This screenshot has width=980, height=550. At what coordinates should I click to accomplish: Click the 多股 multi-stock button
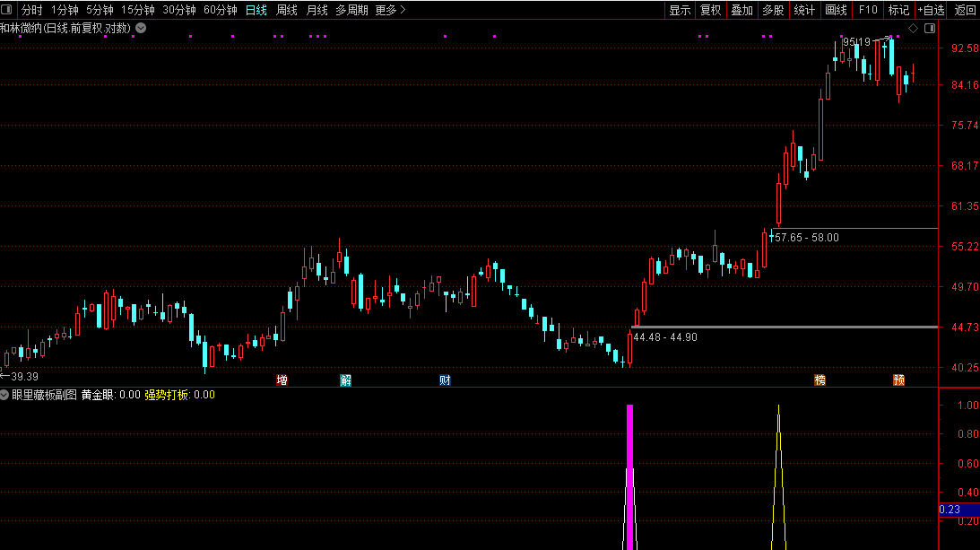coord(773,10)
